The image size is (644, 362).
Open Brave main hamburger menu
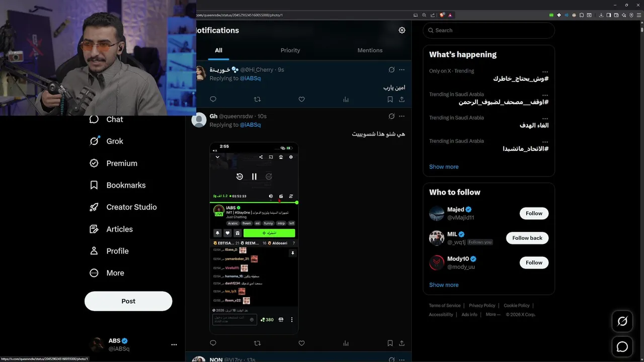pyautogui.click(x=639, y=15)
